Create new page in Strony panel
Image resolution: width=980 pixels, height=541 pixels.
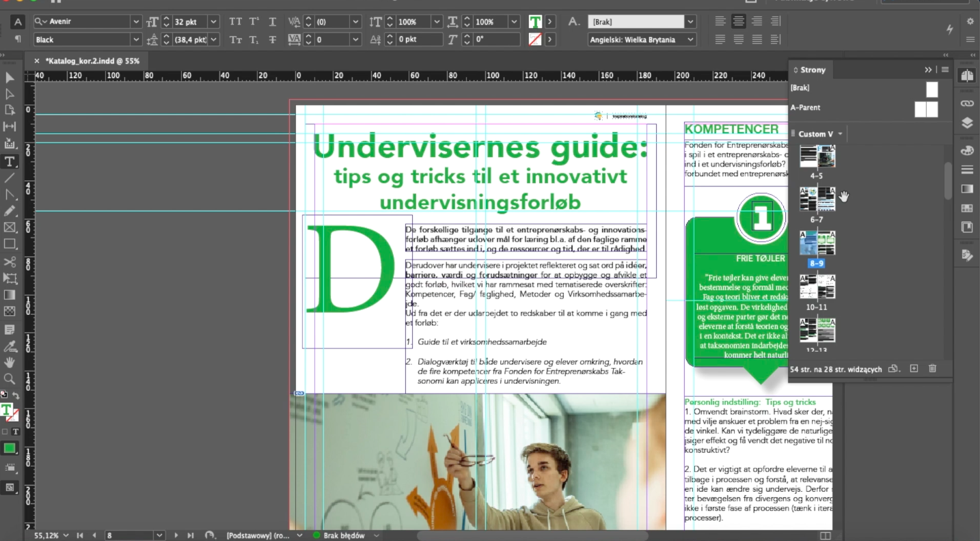point(914,369)
